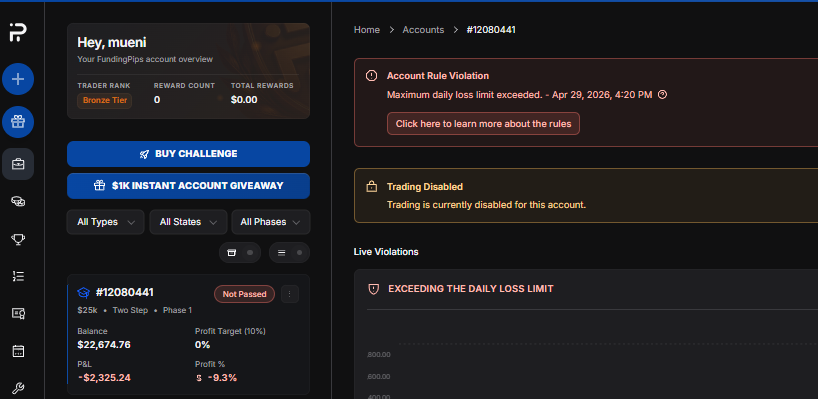This screenshot has height=399, width=818.
Task: Click the checklist icon in the sidebar
Action: [x=18, y=276]
